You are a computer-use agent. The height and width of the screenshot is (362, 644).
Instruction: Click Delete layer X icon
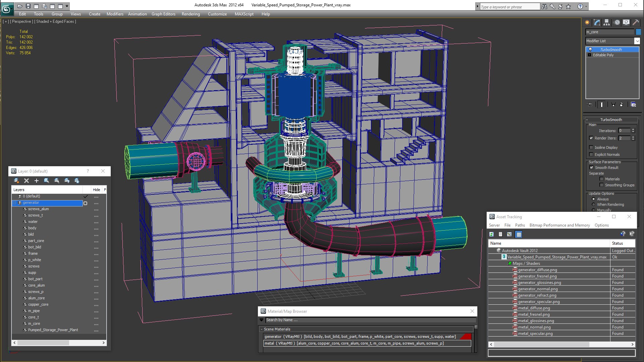[x=26, y=181]
